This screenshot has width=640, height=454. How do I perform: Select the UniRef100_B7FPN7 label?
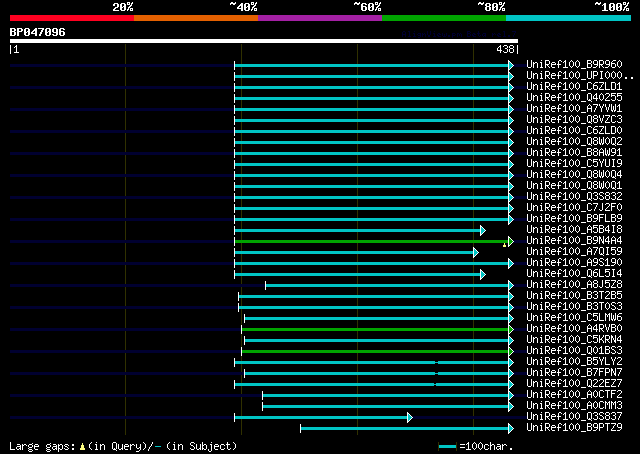(574, 373)
